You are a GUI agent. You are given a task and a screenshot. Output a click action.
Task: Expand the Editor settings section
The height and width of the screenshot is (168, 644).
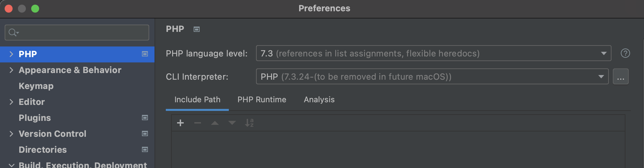point(11,102)
